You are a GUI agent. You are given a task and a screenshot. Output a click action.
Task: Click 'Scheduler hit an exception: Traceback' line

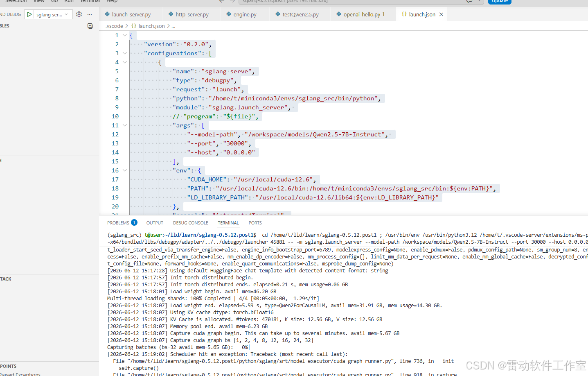(228, 354)
